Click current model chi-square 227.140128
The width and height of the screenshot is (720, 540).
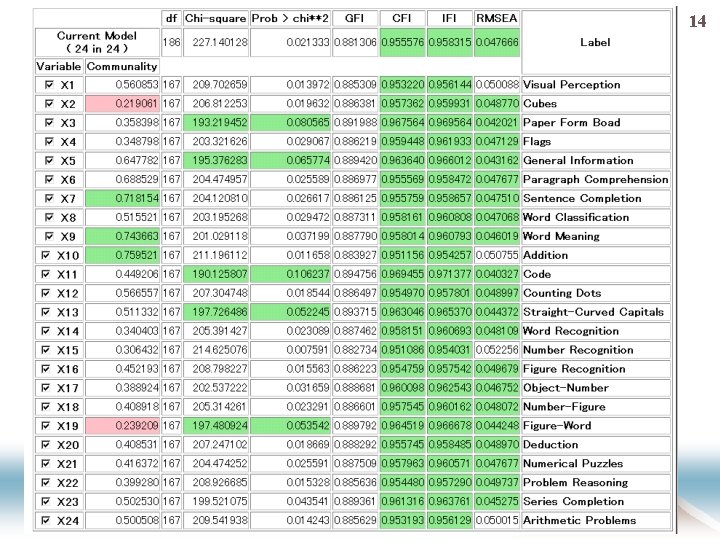point(216,42)
